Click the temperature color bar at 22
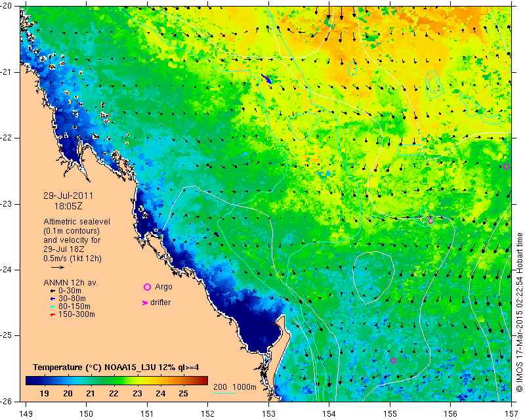Image resolution: width=525 pixels, height=420 pixels. tap(114, 381)
